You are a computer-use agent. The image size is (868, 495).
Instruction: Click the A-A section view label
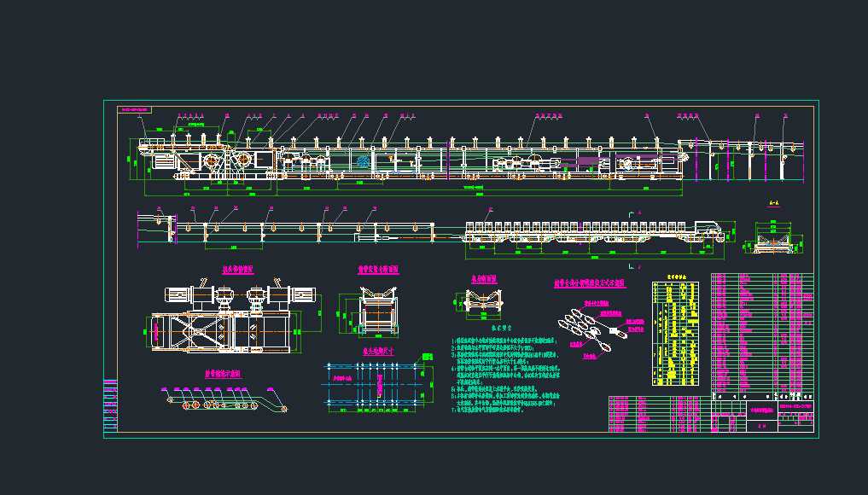[x=774, y=203]
